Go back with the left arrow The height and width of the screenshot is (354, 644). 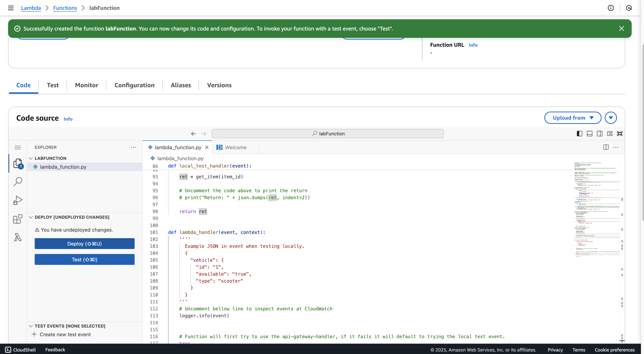click(194, 134)
